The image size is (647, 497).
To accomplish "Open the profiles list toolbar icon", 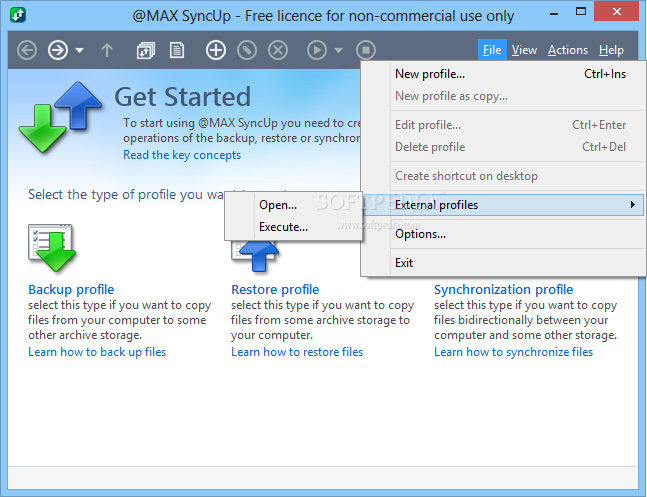I will 146,51.
